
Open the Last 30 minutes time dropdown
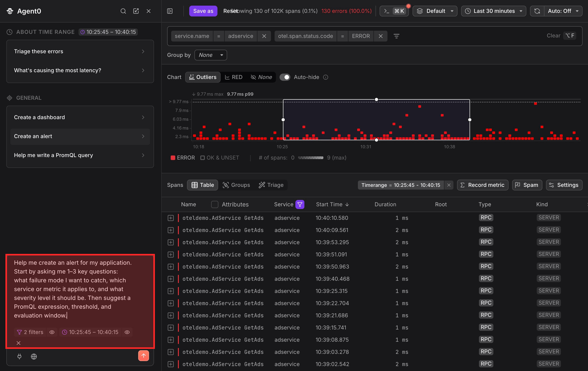pyautogui.click(x=494, y=11)
